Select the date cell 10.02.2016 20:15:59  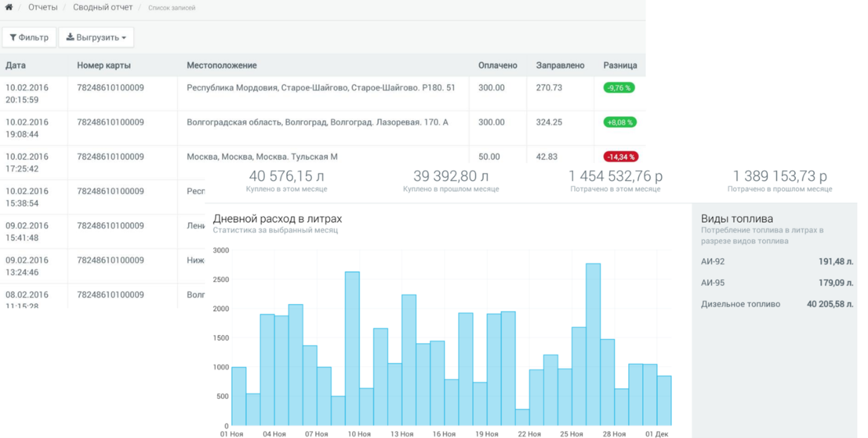point(27,93)
